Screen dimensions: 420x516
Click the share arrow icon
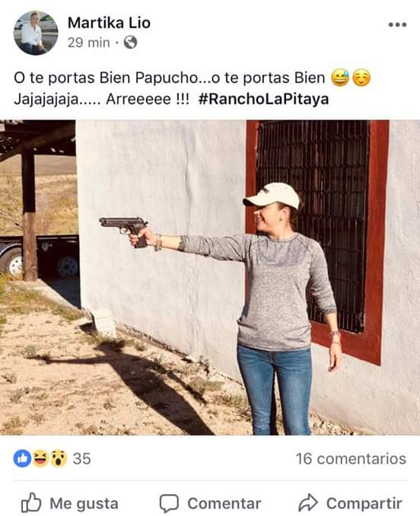click(308, 502)
